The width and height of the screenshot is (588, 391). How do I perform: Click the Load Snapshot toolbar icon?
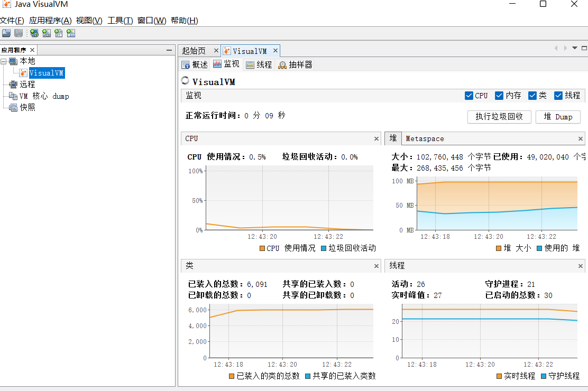click(x=6, y=33)
